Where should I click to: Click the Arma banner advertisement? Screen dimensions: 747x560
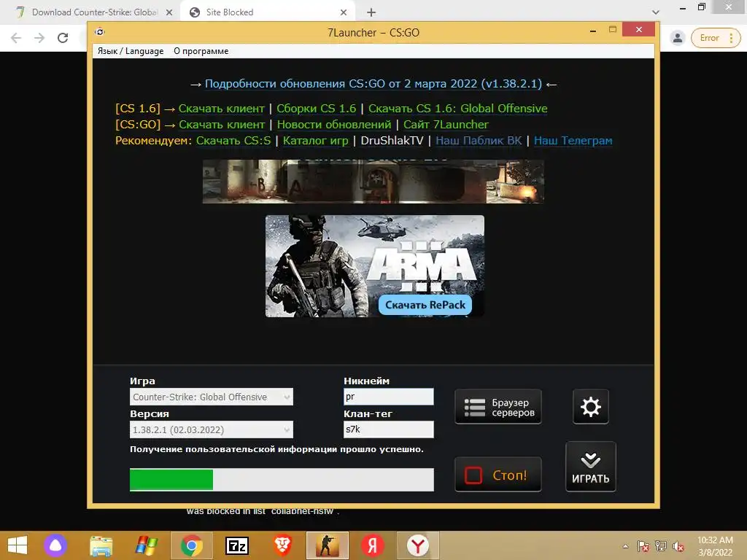coord(375,265)
